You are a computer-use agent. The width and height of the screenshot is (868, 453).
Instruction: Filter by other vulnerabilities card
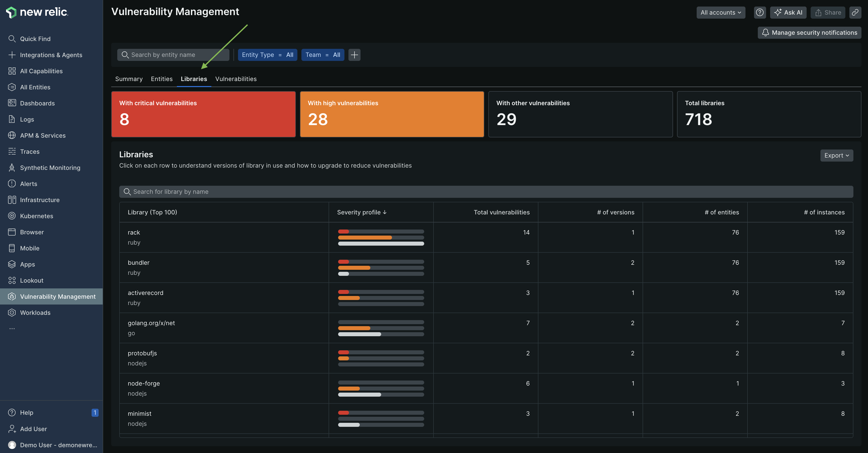pyautogui.click(x=580, y=114)
